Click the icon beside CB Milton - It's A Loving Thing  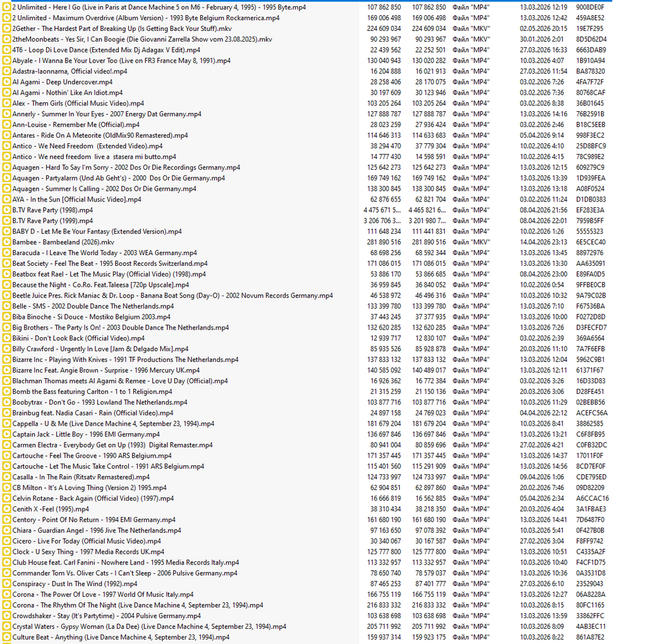tap(6, 488)
